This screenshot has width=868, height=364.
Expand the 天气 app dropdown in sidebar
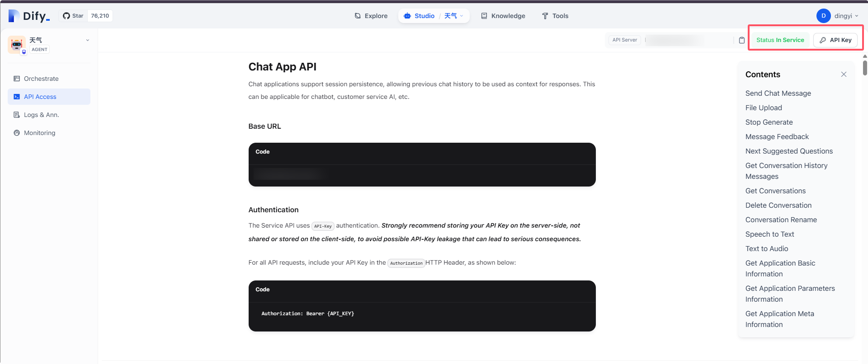tap(88, 40)
